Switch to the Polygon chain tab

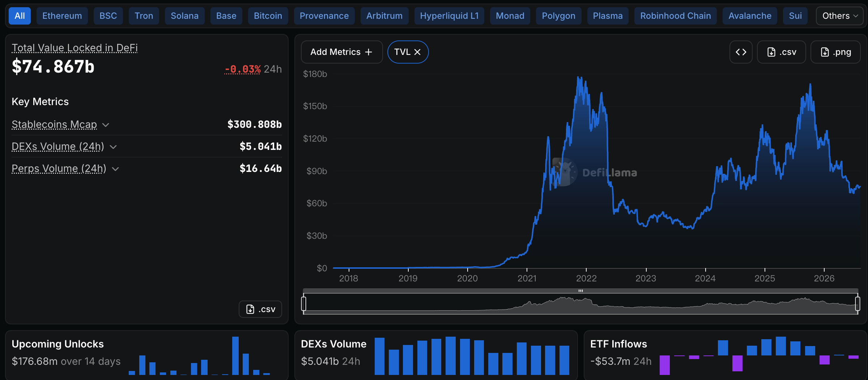[558, 16]
